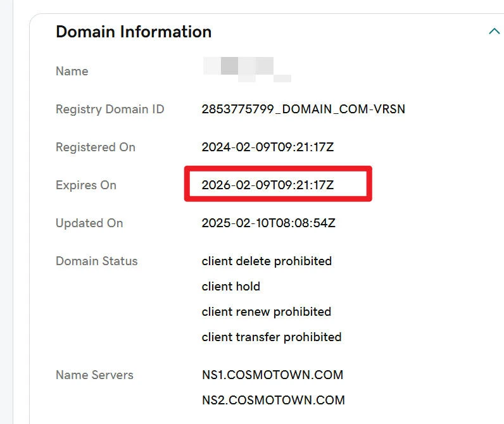This screenshot has height=424, width=504.
Task: Click the 'client hold' status
Action: coord(230,287)
